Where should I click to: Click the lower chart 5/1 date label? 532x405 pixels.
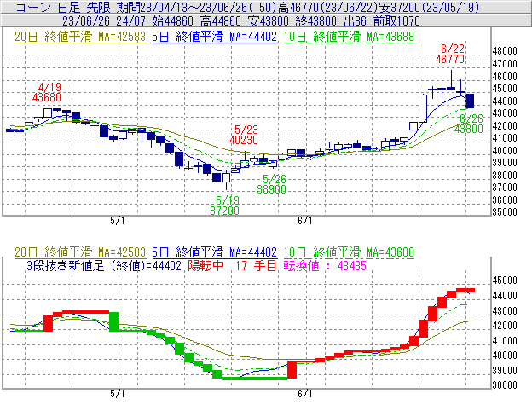(118, 394)
